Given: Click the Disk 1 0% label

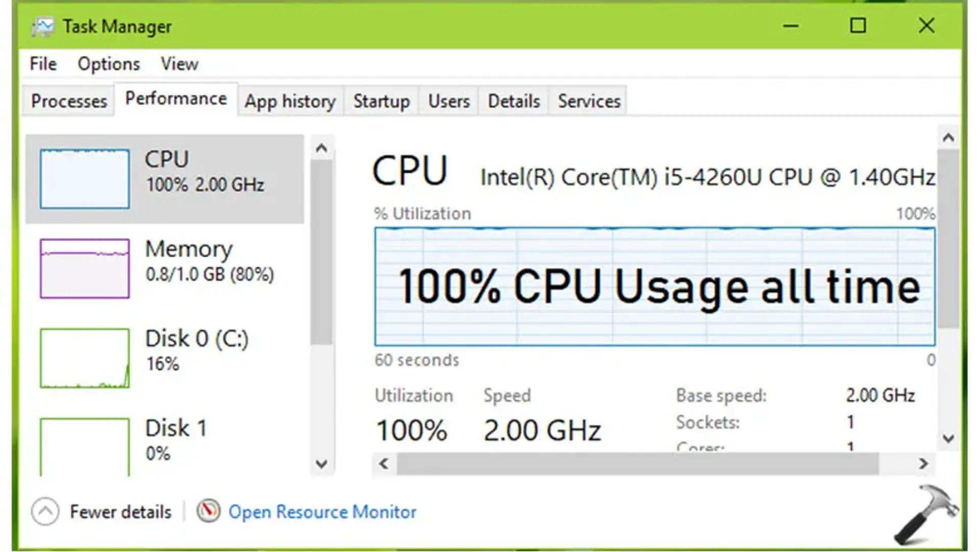Looking at the screenshot, I should [176, 440].
